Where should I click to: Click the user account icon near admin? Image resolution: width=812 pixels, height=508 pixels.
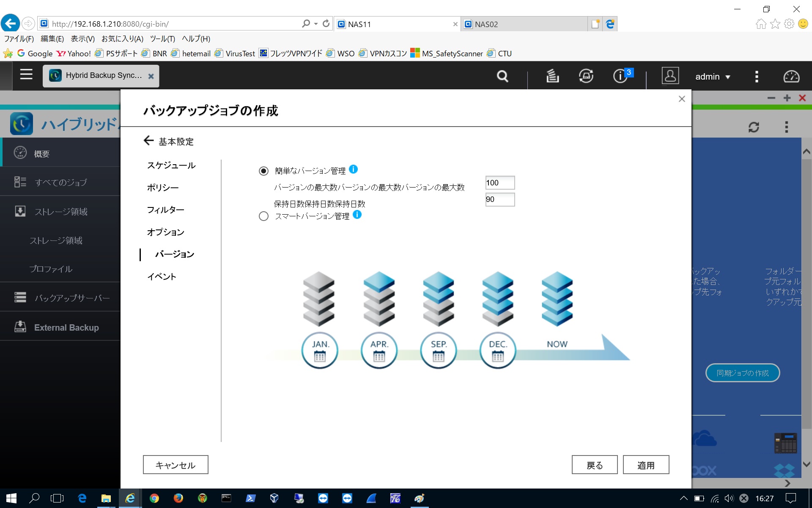(670, 76)
